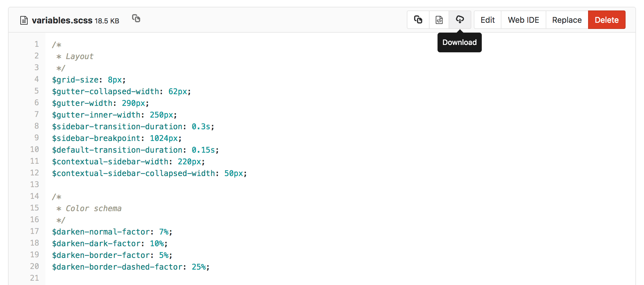This screenshot has width=644, height=285.
Task: Select the Download tooltip
Action: pyautogui.click(x=459, y=42)
